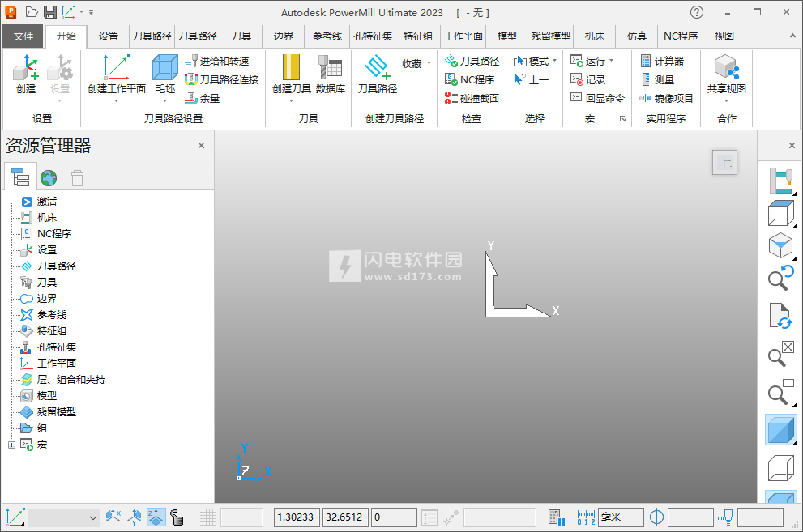This screenshot has height=532, width=803.
Task: Click the status bar calculator icon
Action: pyautogui.click(x=556, y=517)
